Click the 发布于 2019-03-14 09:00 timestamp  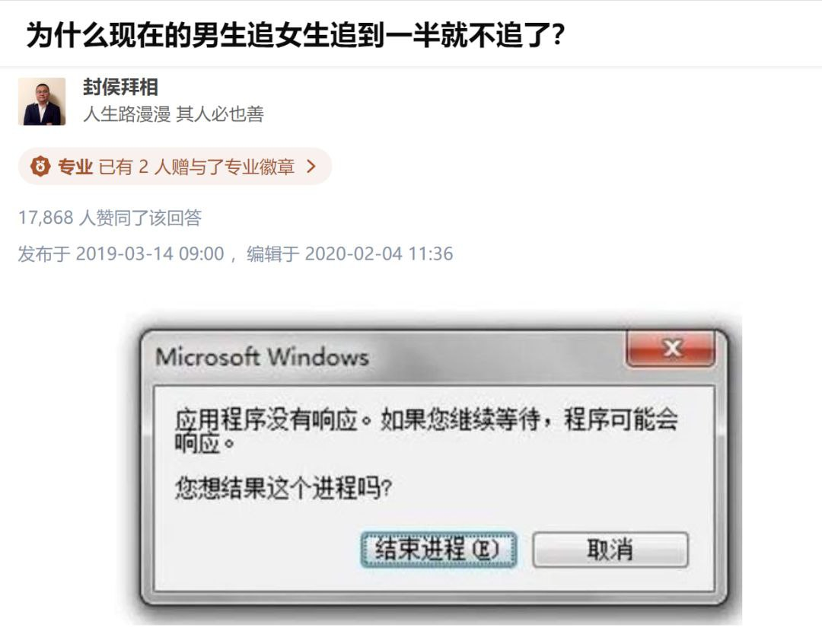click(121, 253)
